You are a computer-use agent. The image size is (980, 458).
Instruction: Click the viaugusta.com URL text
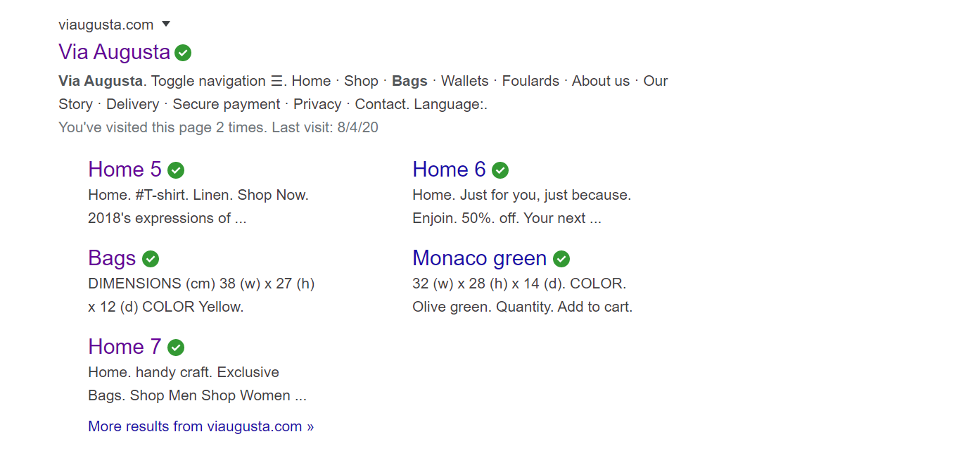pos(106,25)
